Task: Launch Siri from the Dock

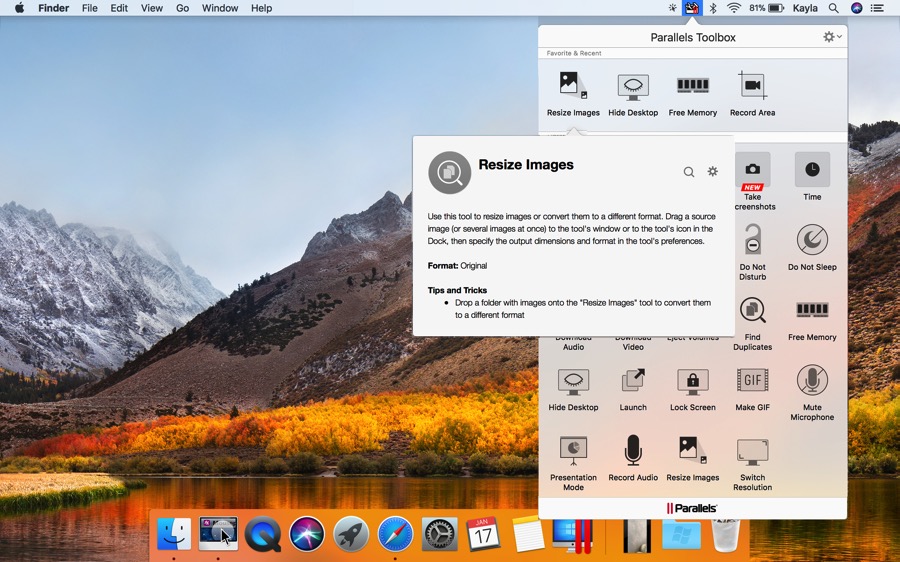Action: [307, 534]
